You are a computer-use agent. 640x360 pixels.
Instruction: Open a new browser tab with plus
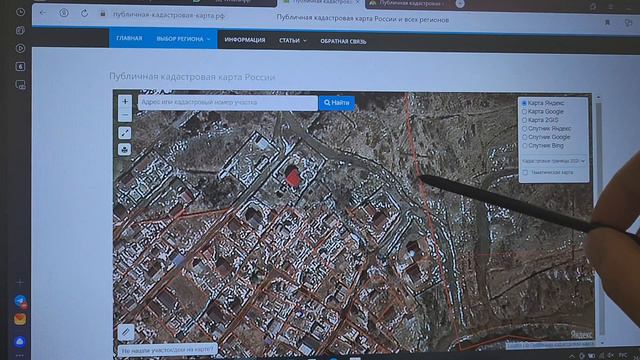click(x=460, y=4)
